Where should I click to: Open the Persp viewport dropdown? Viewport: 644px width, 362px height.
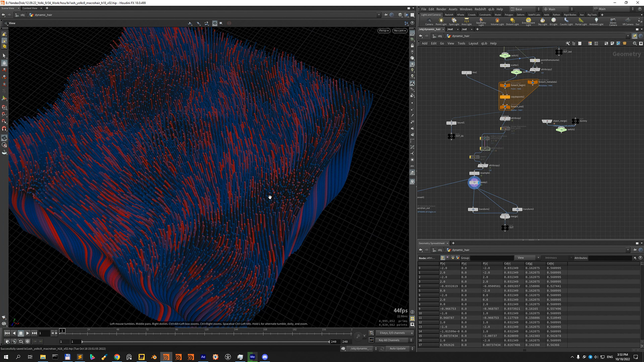coord(384,31)
